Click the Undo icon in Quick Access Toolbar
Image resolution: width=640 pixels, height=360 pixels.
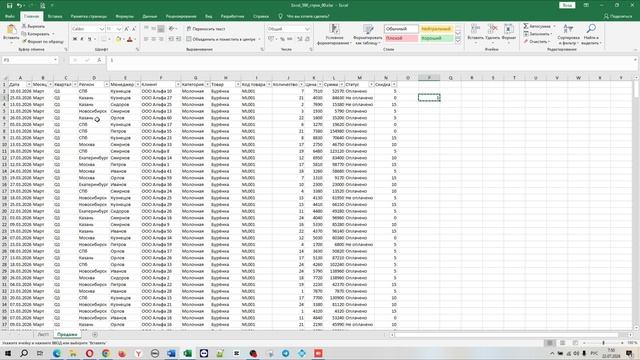pos(19,5)
